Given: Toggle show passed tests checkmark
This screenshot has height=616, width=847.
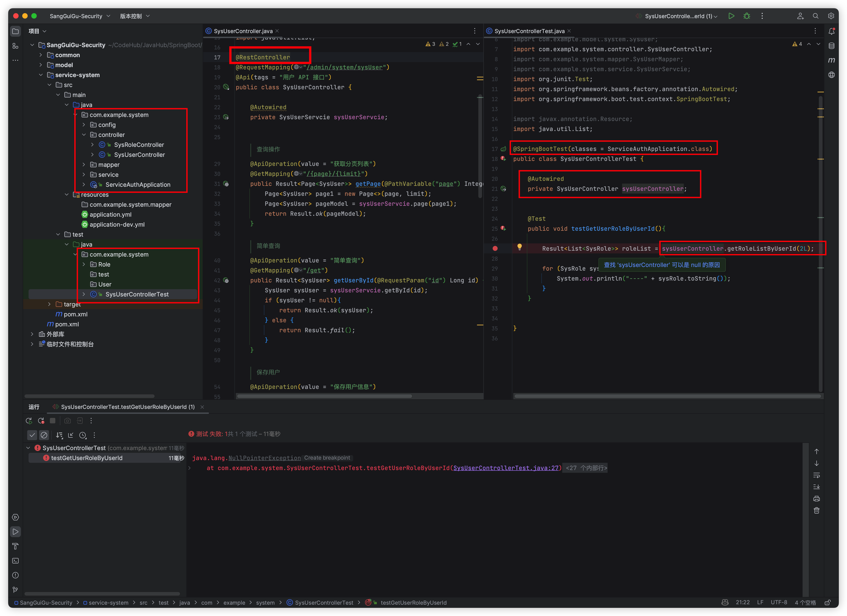Looking at the screenshot, I should [32, 435].
